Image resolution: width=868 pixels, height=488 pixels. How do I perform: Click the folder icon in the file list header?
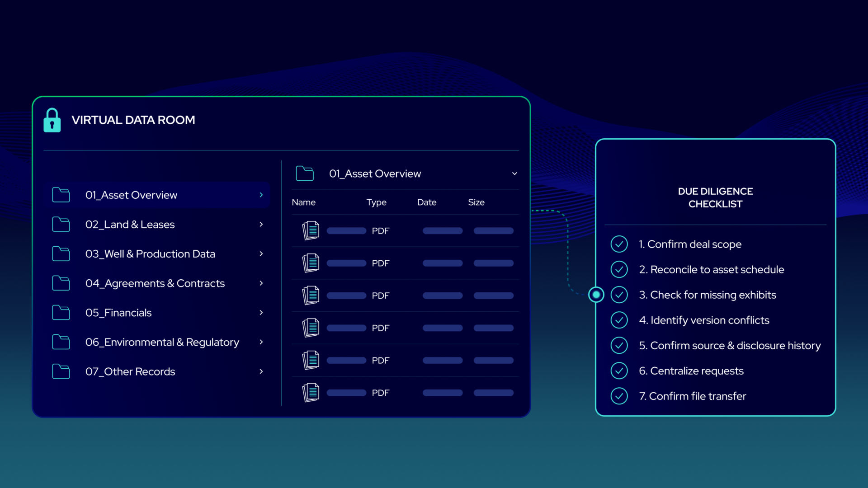[x=305, y=174]
